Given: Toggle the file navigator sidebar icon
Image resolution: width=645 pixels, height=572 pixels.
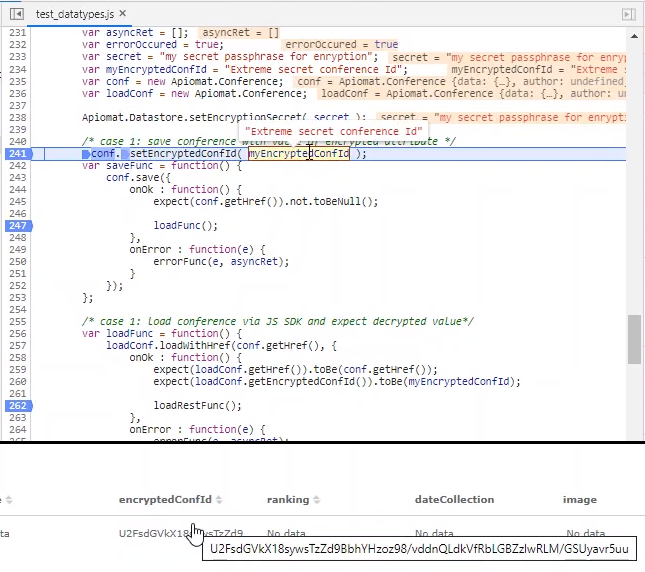Looking at the screenshot, I should point(17,14).
